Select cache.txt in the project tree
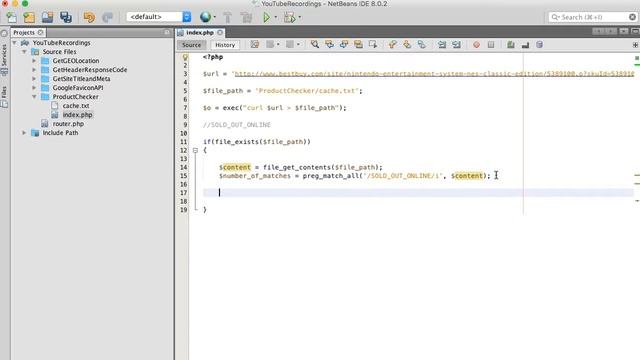The image size is (640, 360). pyautogui.click(x=76, y=106)
